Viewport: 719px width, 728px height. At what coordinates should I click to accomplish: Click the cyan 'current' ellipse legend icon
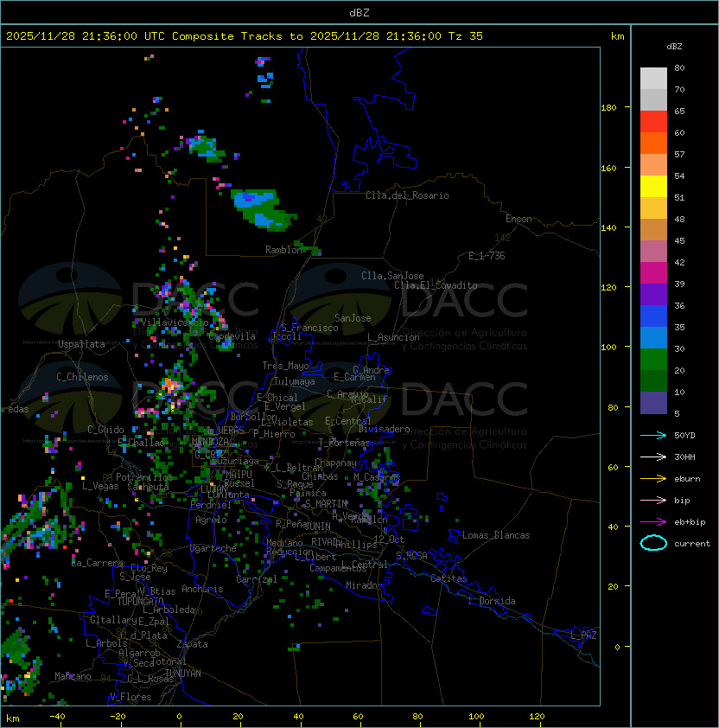tap(653, 543)
